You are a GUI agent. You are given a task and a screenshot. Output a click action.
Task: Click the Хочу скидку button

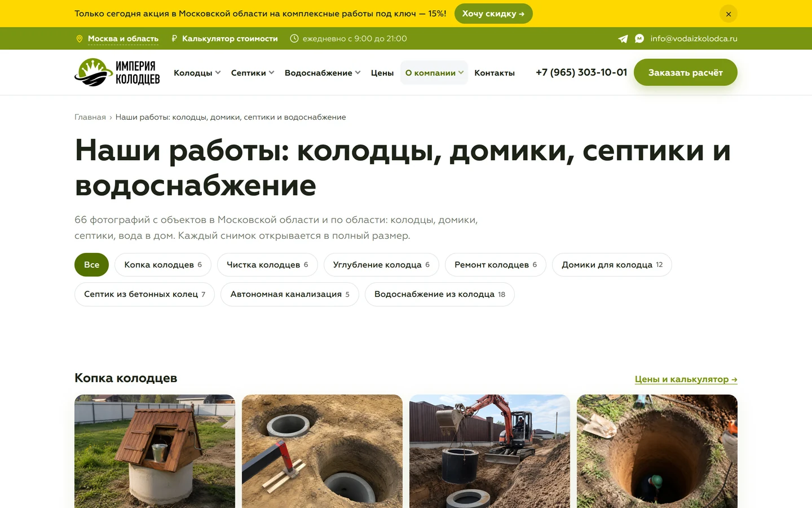[493, 14]
